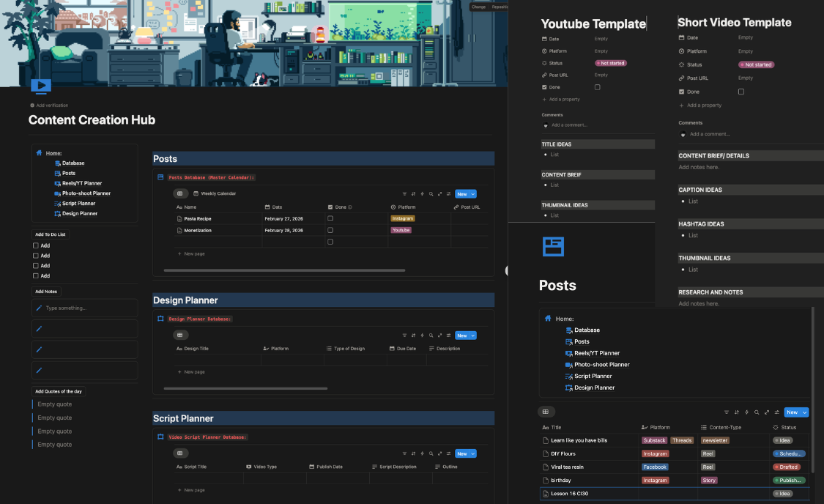Click the table view icon in Script Planner
Image resolution: width=824 pixels, height=504 pixels.
coord(181,453)
